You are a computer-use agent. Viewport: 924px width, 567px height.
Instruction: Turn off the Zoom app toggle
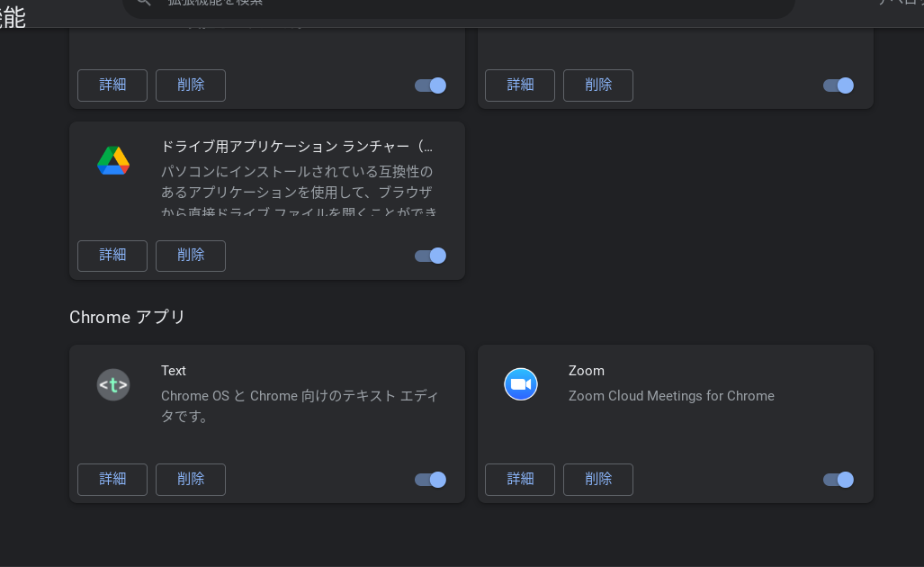click(838, 480)
